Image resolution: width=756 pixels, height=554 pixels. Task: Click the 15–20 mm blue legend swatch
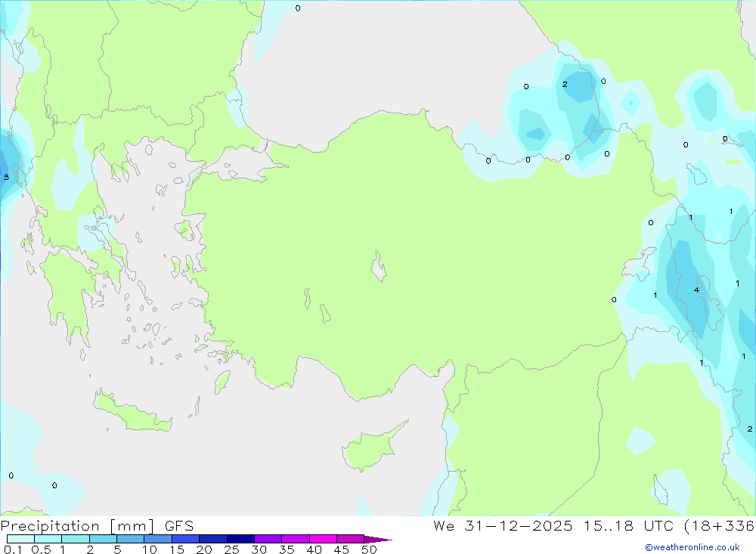tap(186, 539)
